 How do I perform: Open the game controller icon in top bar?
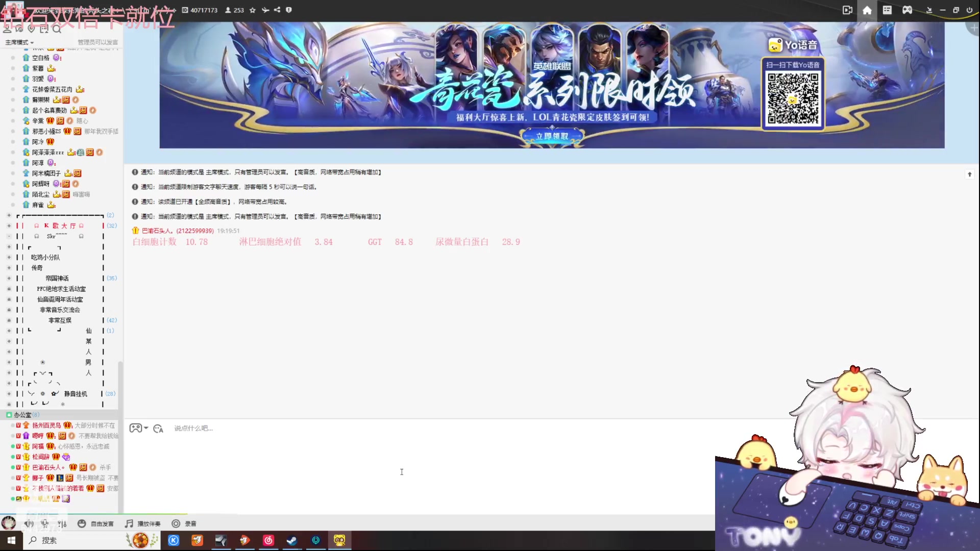907,10
